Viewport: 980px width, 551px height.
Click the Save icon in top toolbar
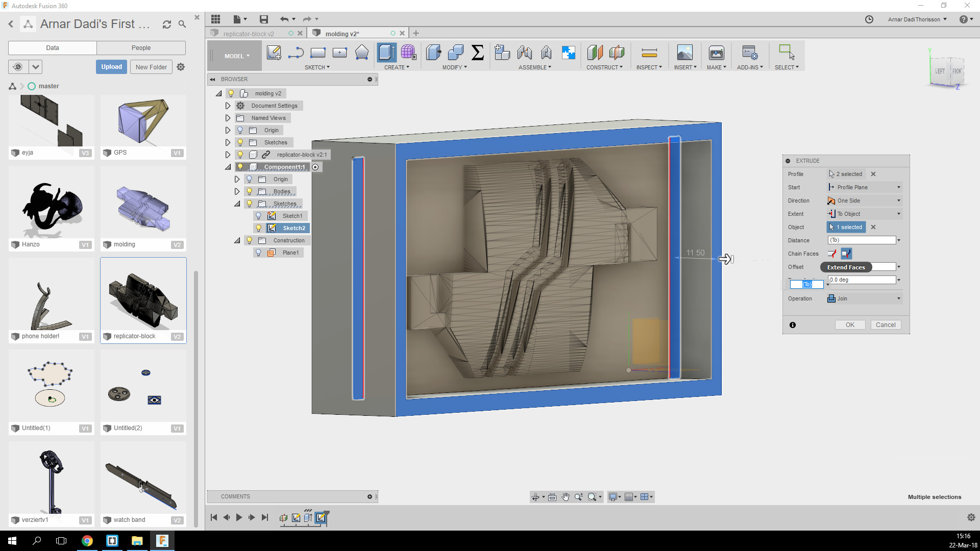(263, 19)
